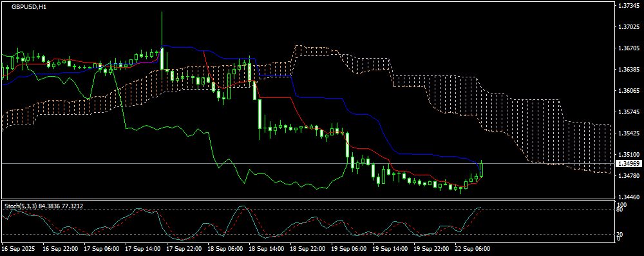644x256 pixels.
Task: Click the 1.36705 price axis label
Action: click(629, 48)
